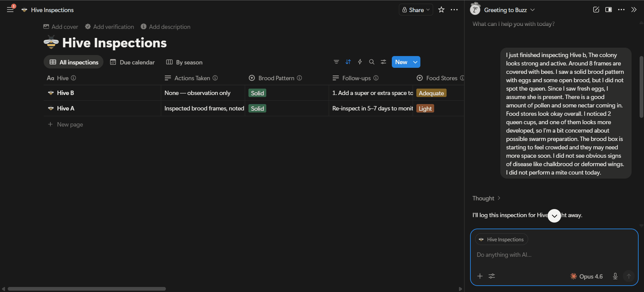Click the filter icon in database toolbar

click(336, 62)
